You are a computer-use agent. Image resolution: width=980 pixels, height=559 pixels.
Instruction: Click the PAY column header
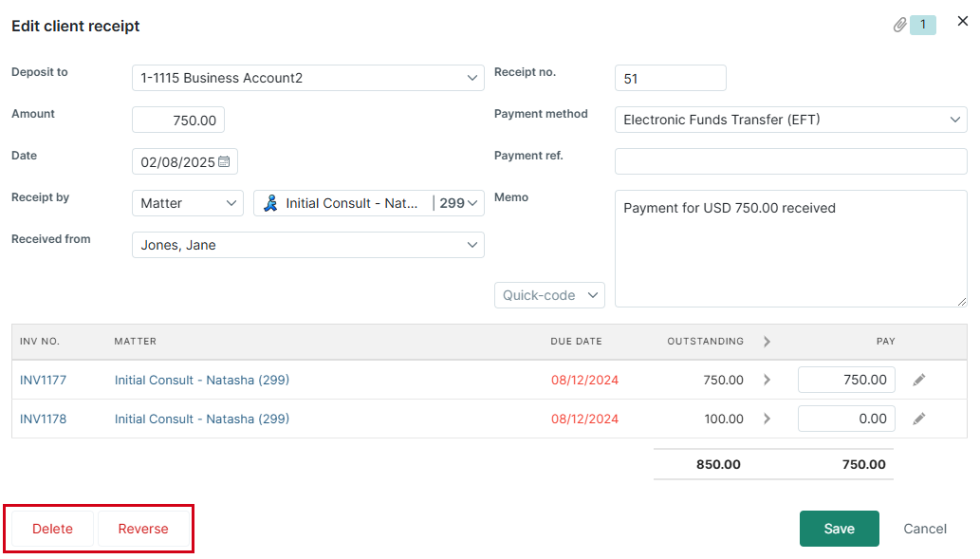click(886, 342)
